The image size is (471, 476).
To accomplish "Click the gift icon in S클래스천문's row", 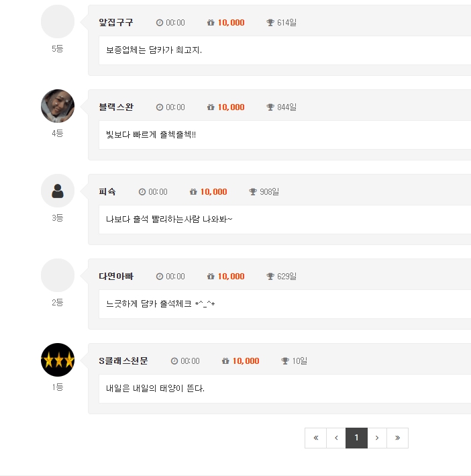I will [225, 361].
